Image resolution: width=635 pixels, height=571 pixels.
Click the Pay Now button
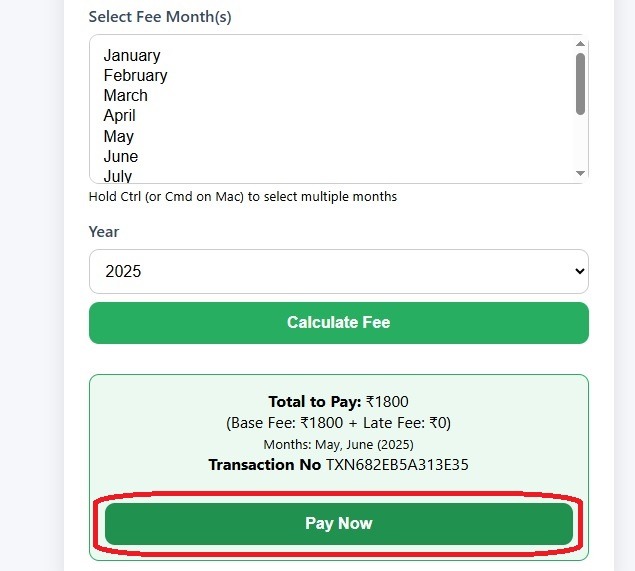339,524
